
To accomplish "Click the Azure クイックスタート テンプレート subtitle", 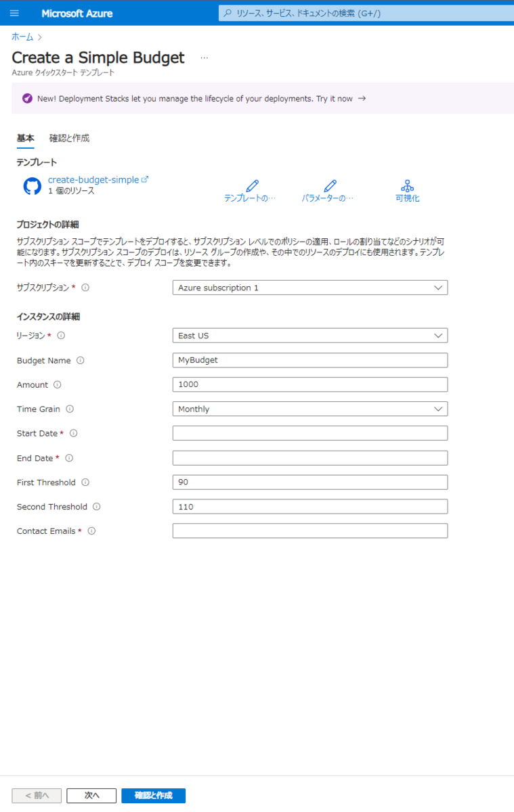I will (63, 72).
